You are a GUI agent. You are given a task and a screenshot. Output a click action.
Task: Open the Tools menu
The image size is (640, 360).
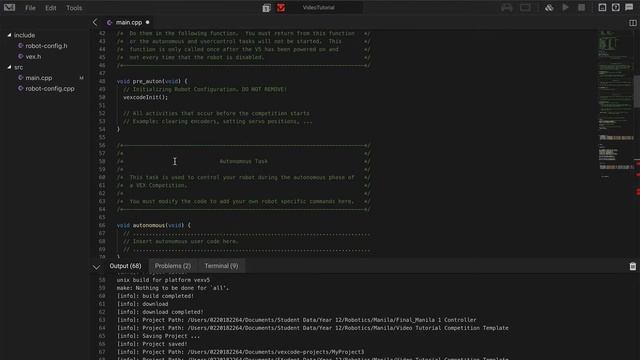coord(74,8)
